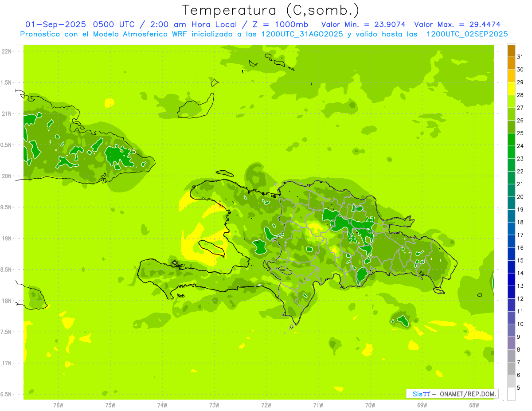Select the 'Valor Min. = 23.9074' text
The width and height of the screenshot is (532, 411).
(x=364, y=24)
